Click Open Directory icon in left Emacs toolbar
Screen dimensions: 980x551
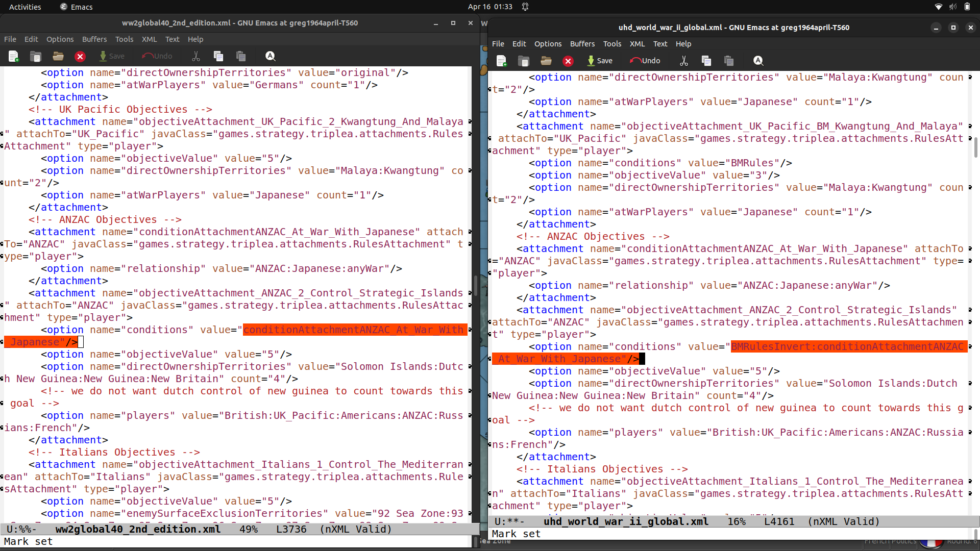coord(36,56)
